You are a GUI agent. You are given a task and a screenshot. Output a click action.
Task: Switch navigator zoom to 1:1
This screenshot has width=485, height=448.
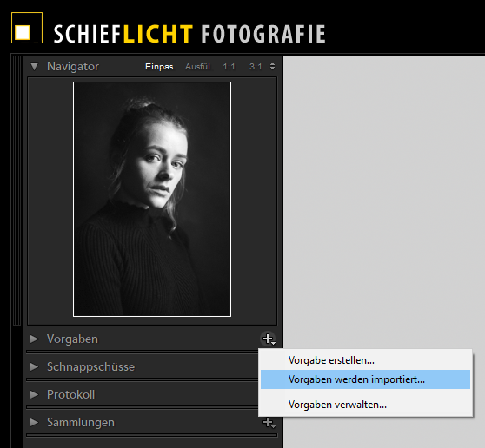tap(229, 67)
